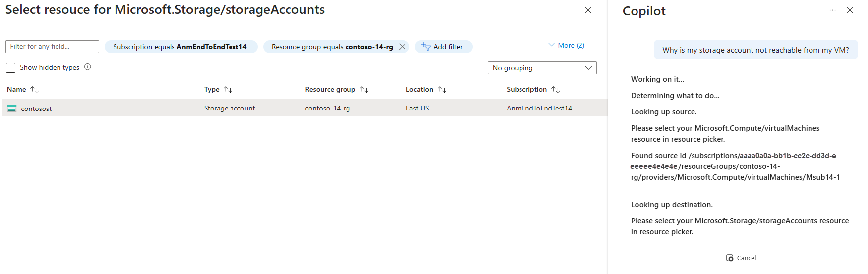Sort by Resource group column arrows
This screenshot has height=274, width=868.
pos(364,90)
